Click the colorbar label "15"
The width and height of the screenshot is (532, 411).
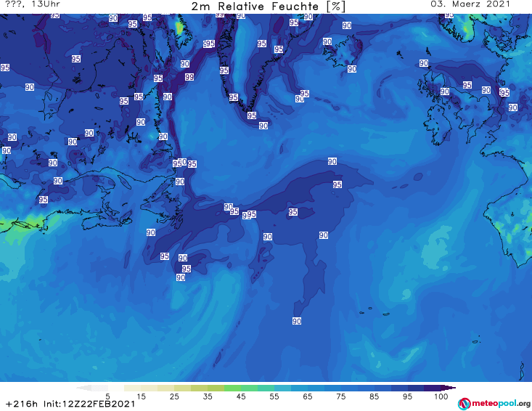(141, 396)
